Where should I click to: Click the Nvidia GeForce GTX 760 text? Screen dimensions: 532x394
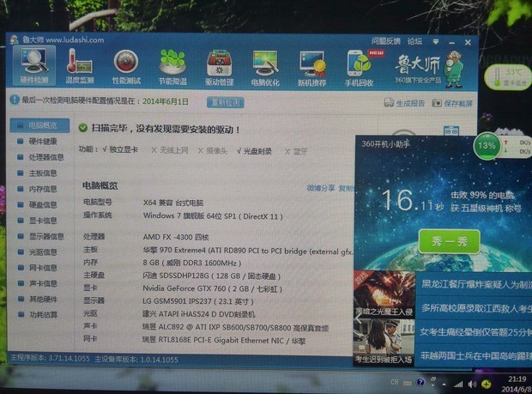(213, 288)
